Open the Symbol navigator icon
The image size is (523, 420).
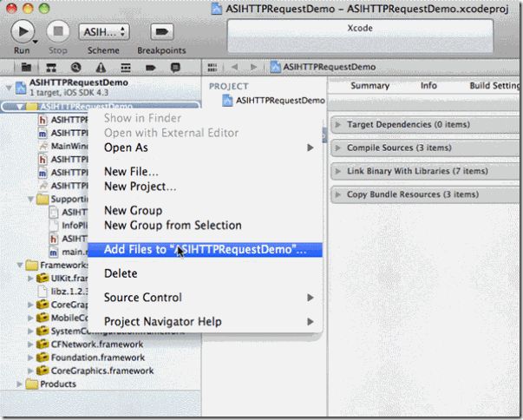(51, 67)
